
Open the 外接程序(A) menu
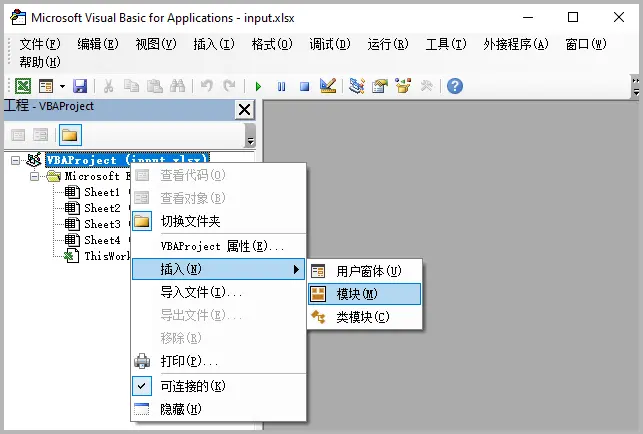pyautogui.click(x=516, y=44)
